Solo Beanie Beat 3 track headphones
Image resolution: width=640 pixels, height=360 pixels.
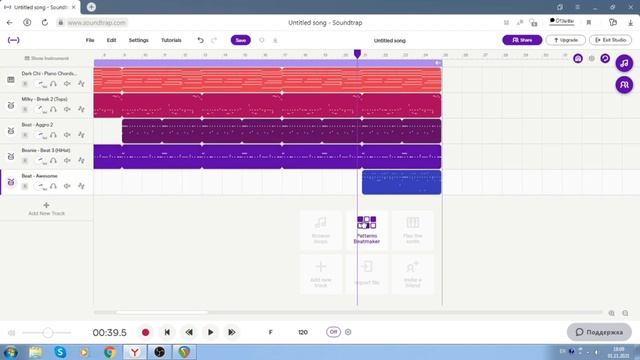click(53, 160)
